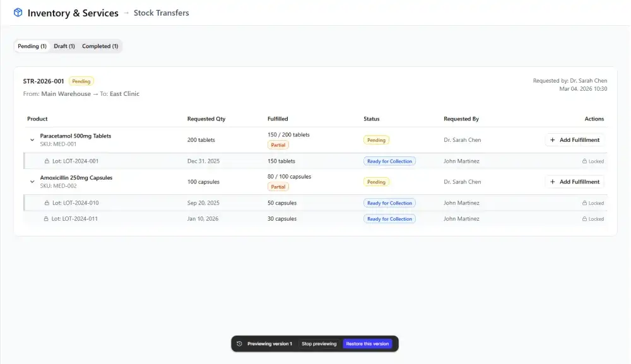
Task: Click Ready for Collection badge for LOT-2024-011
Action: click(x=389, y=219)
